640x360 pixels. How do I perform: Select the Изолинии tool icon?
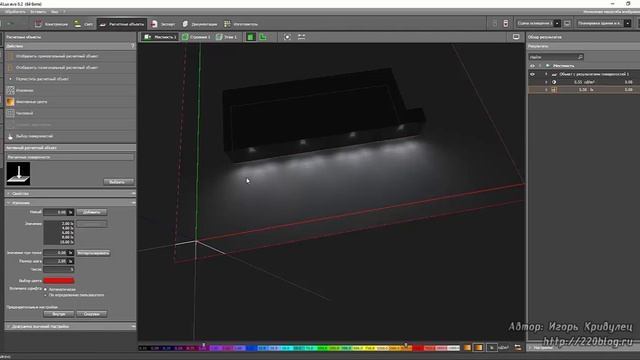[10, 90]
